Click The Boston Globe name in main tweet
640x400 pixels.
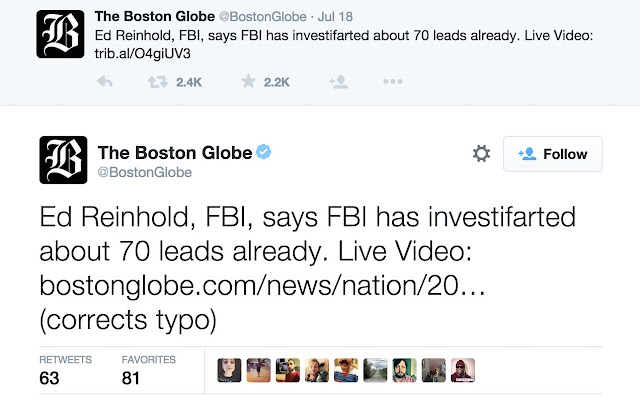point(175,153)
